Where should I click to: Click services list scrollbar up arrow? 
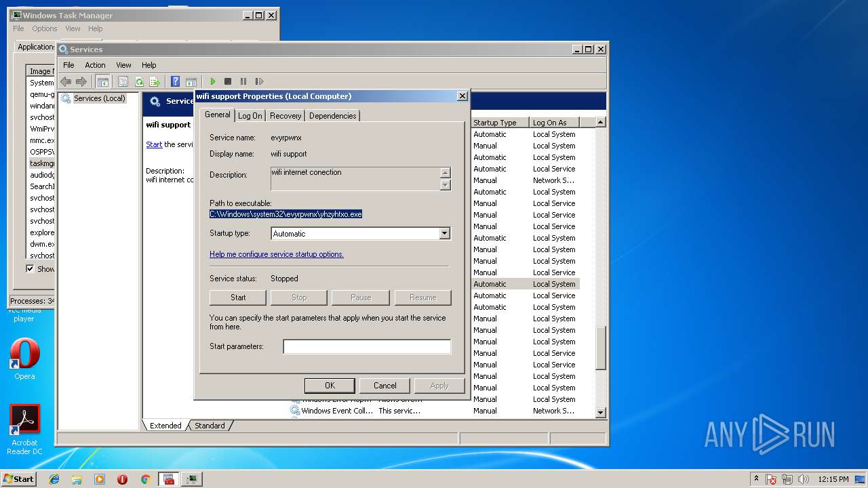(600, 122)
